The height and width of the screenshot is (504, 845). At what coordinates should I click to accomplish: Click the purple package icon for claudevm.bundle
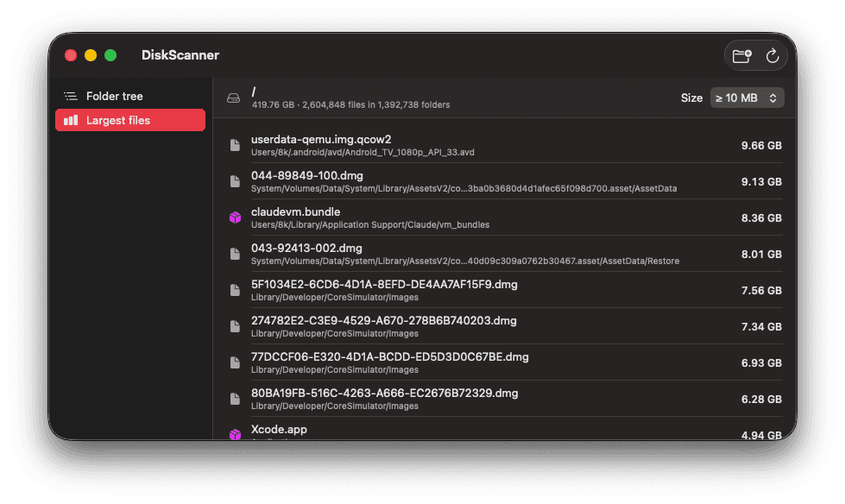[235, 217]
